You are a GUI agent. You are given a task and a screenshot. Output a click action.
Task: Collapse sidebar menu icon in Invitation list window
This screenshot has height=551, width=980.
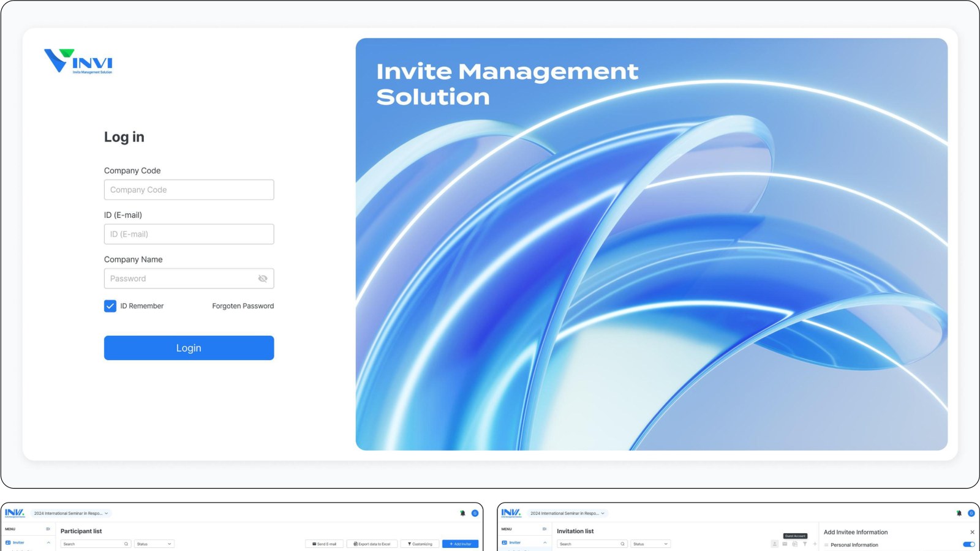click(544, 529)
